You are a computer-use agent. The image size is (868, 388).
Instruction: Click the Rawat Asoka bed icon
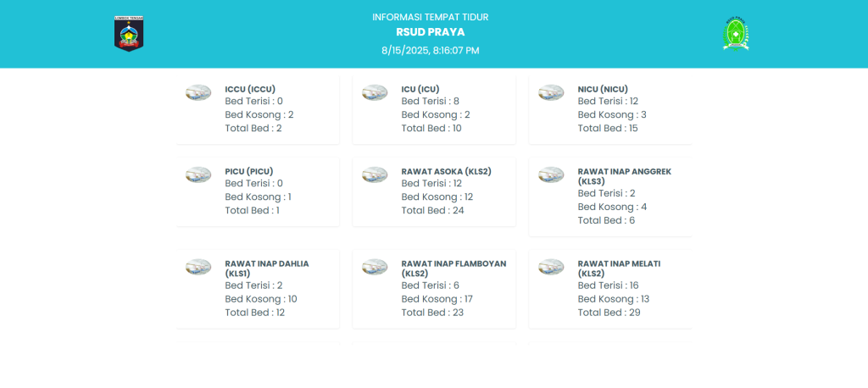(x=375, y=175)
